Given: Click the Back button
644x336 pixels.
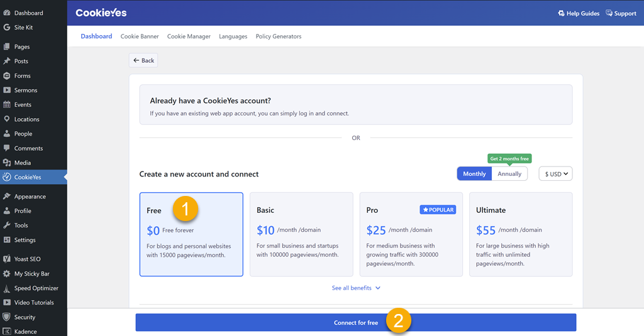Looking at the screenshot, I should (143, 60).
